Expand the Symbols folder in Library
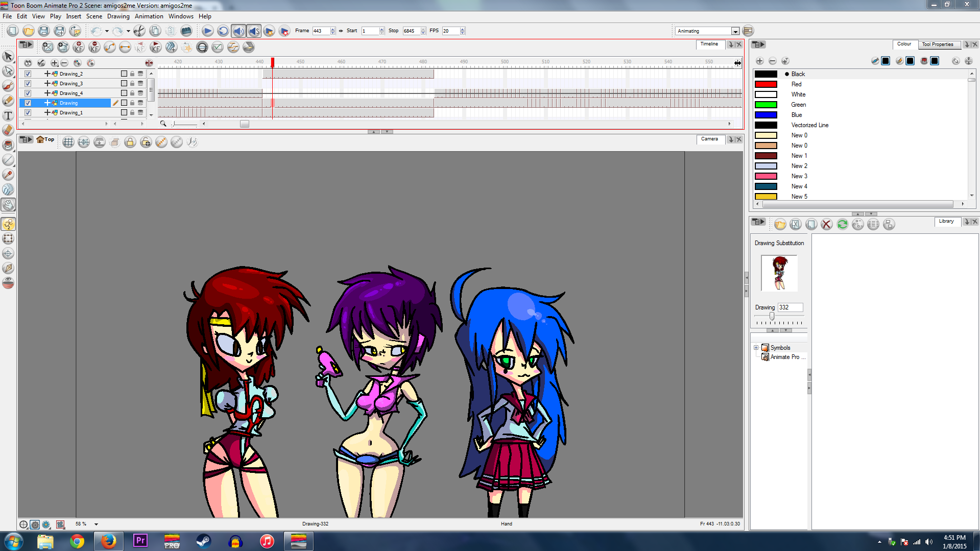The height and width of the screenshot is (551, 980). [756, 348]
